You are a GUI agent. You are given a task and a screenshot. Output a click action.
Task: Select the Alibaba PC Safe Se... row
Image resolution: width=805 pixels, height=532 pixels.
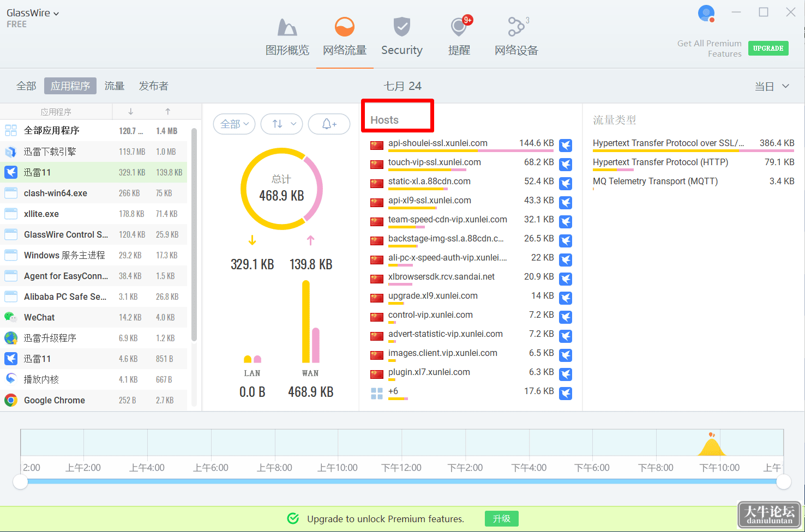pyautogui.click(x=94, y=297)
